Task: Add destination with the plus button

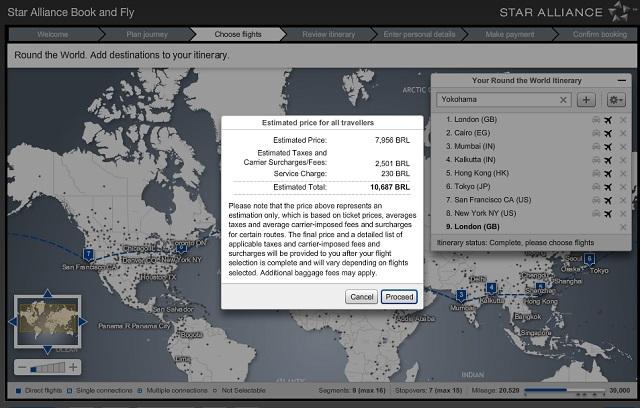Action: click(586, 100)
